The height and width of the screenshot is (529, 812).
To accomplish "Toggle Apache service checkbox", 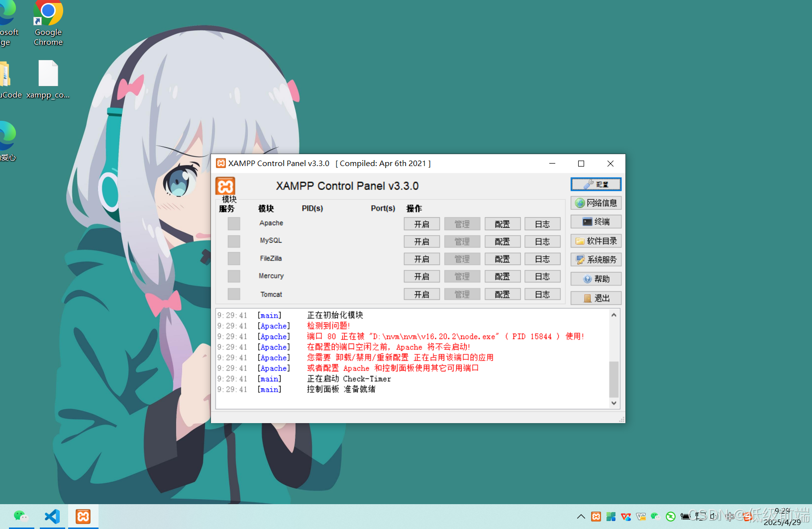I will coord(234,224).
